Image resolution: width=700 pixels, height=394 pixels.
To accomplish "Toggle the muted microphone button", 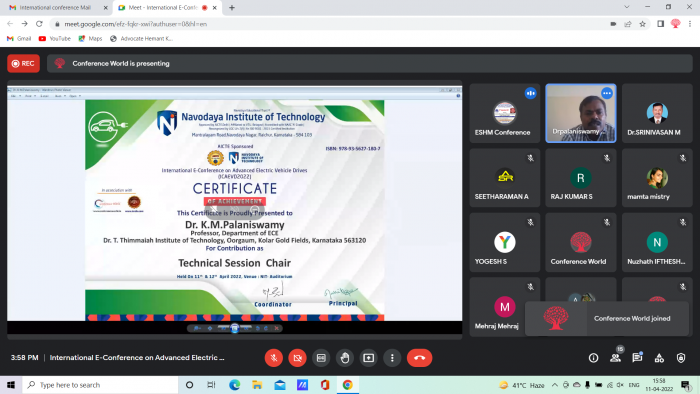I will 274,358.
